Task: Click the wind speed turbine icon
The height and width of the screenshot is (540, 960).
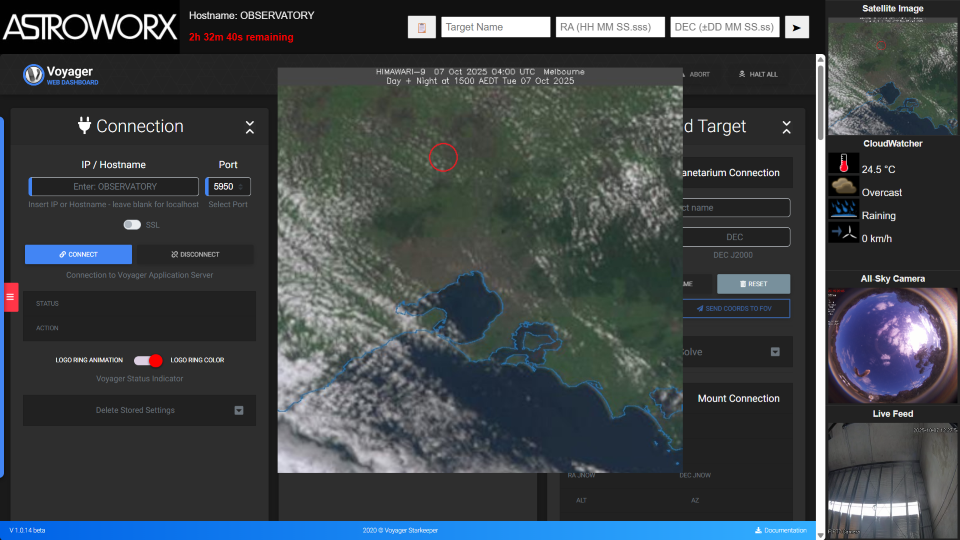Action: (844, 234)
